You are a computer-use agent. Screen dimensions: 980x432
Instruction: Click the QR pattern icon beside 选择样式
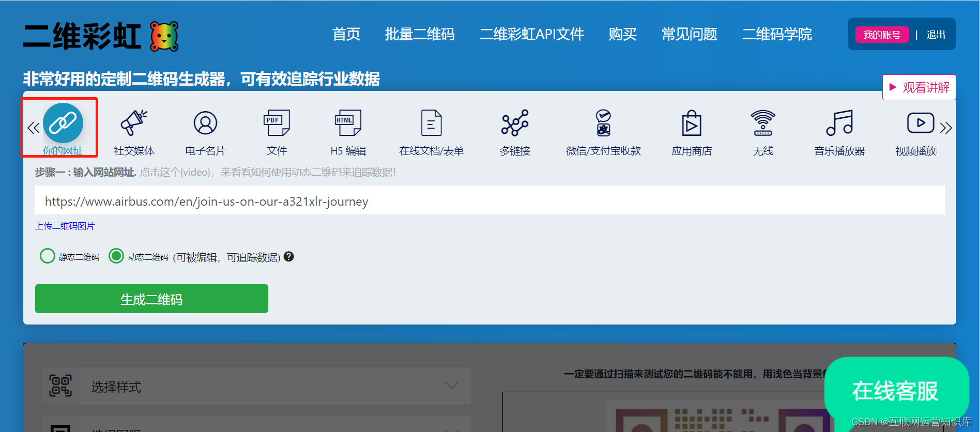click(x=60, y=386)
